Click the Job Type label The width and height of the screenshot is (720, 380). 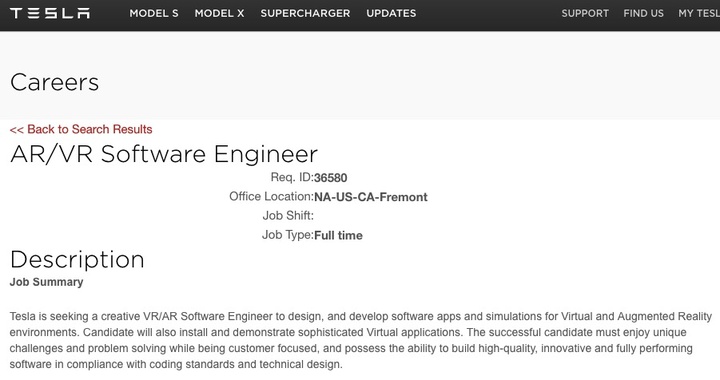coord(288,235)
